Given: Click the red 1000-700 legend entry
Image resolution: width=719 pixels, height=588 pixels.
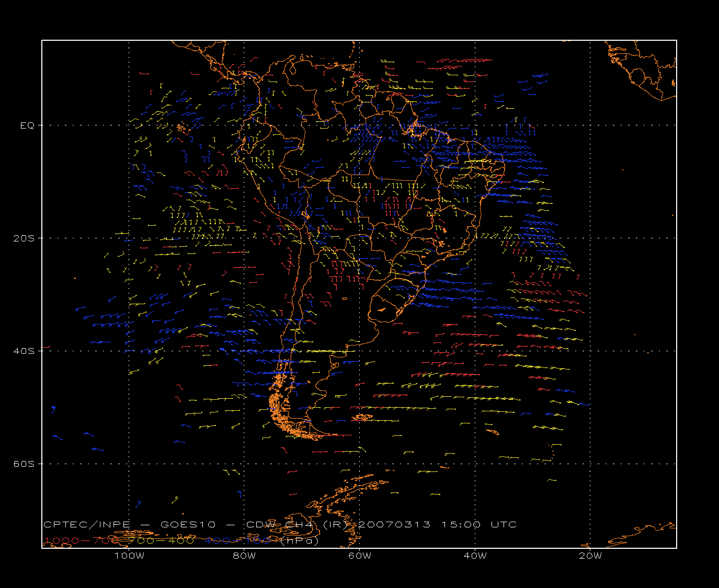Looking at the screenshot, I should [x=82, y=540].
